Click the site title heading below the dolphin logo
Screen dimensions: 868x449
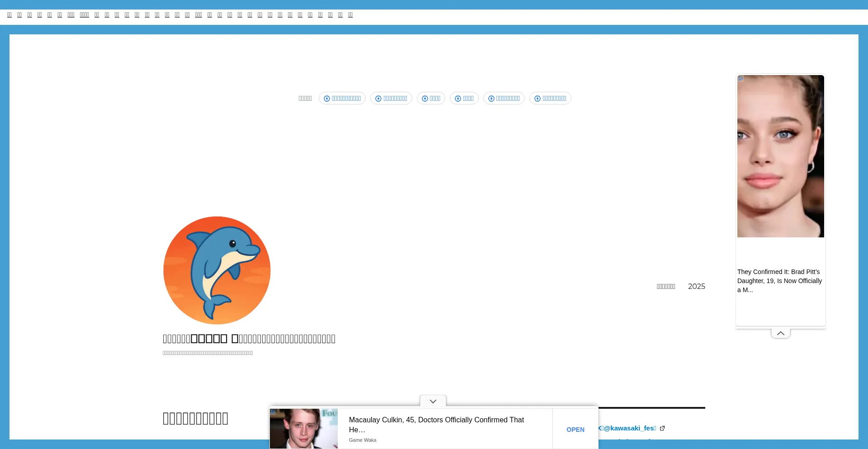coord(249,339)
